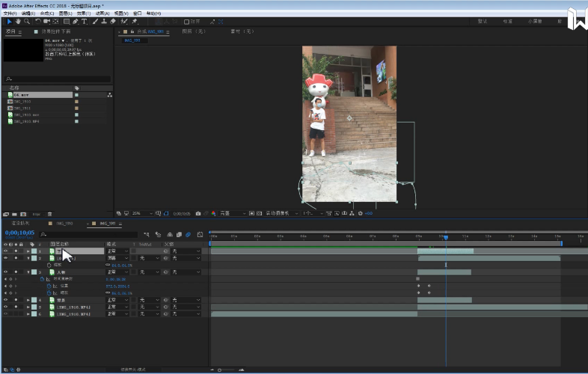
Task: Hide layer 4 背景 eye toggle
Action: point(6,300)
